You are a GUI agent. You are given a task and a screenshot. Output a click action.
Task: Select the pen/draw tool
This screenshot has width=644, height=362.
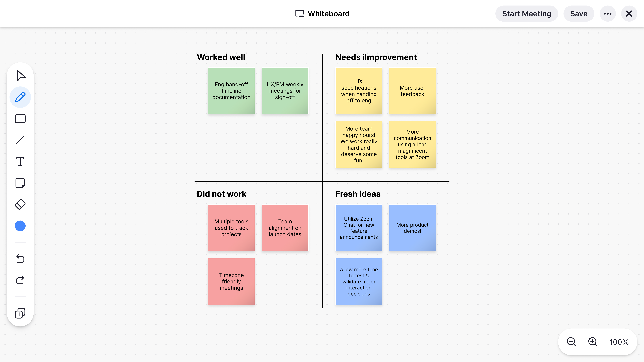point(20,97)
